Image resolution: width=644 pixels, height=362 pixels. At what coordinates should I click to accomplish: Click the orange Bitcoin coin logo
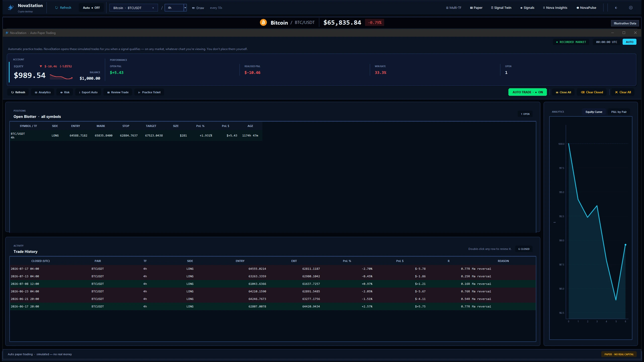coord(263,22)
